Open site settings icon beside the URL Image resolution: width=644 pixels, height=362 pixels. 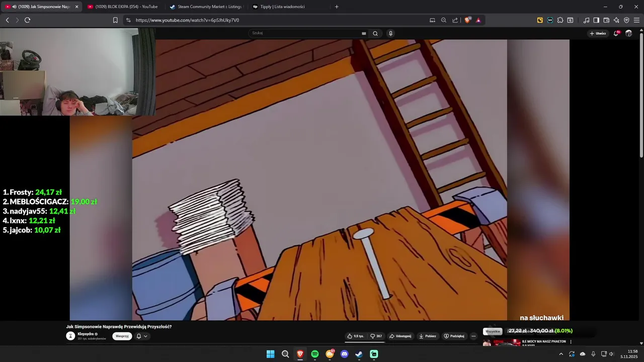[128, 20]
